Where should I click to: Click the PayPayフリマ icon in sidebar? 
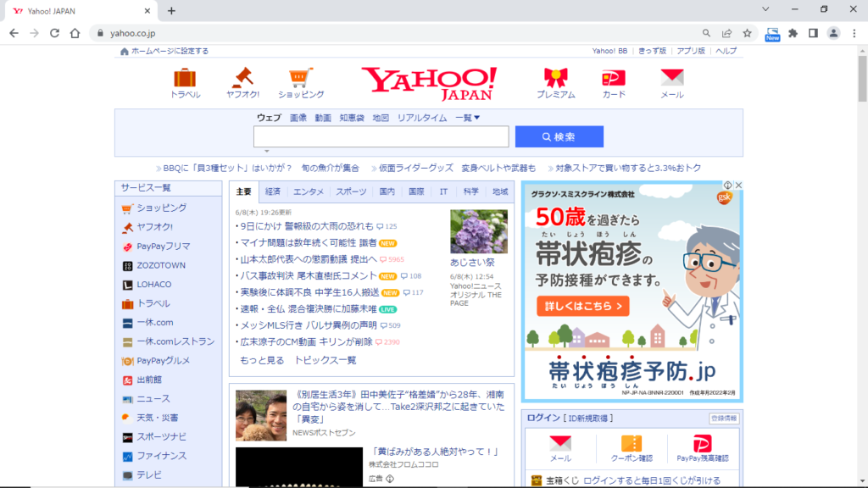[127, 247]
